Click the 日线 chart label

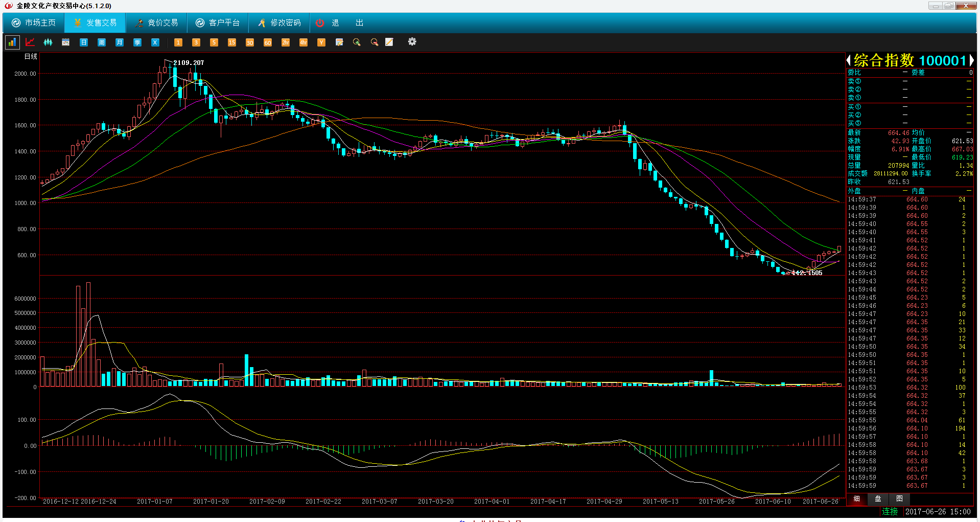click(x=31, y=56)
